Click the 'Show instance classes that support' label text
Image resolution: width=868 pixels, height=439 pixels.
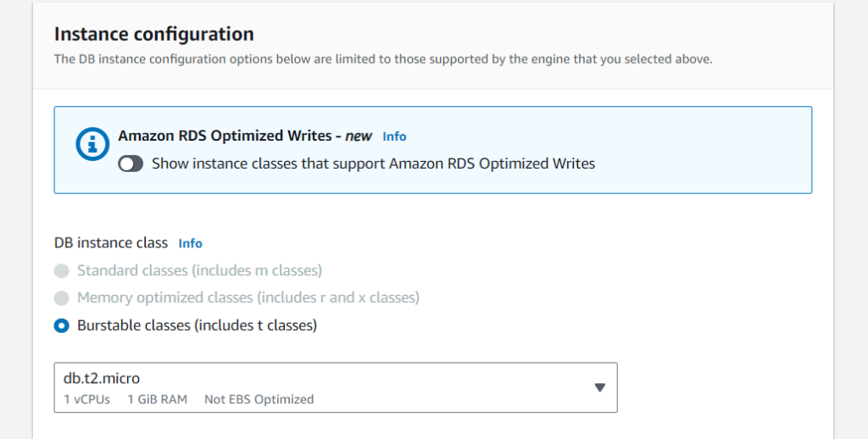tap(269, 164)
